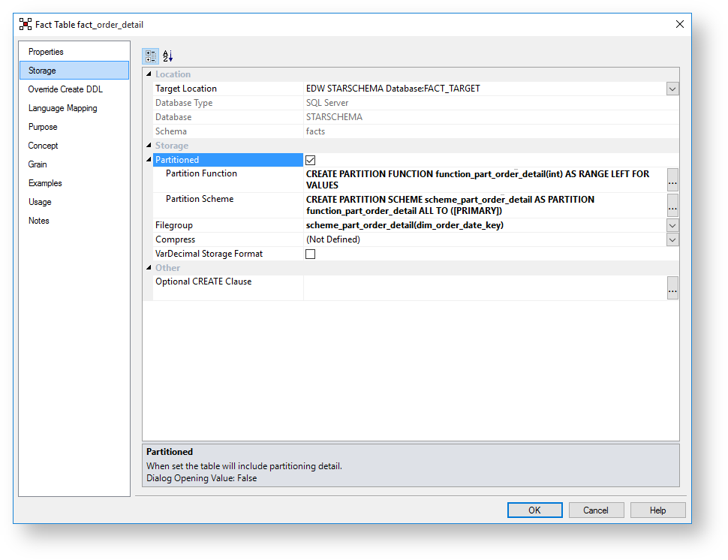
Task: Open Partition Scheme ellipsis editor
Action: click(x=672, y=205)
